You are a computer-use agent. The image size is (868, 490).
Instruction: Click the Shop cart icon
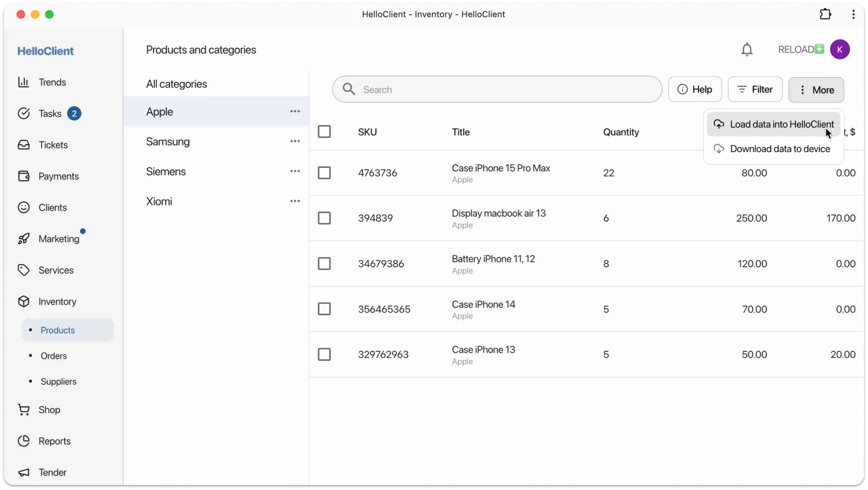click(23, 409)
